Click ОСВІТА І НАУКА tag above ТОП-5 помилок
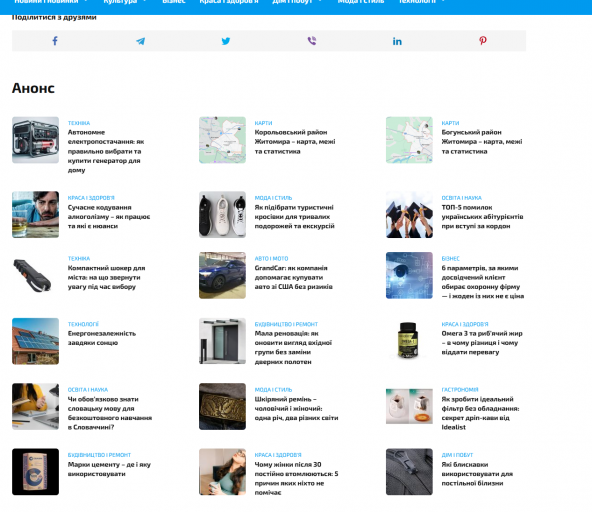 (x=461, y=198)
